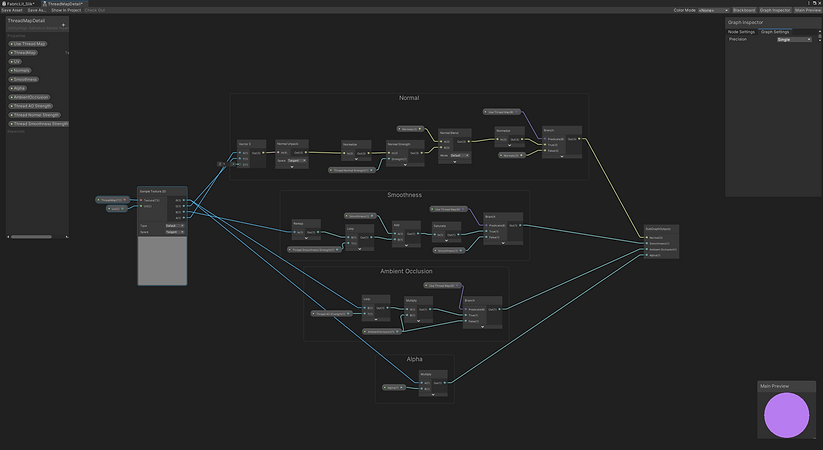Select the ThreadMap blackboard property

23,53
